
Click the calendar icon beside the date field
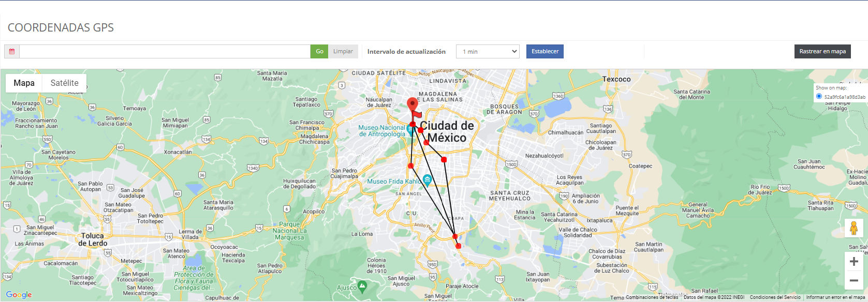12,52
